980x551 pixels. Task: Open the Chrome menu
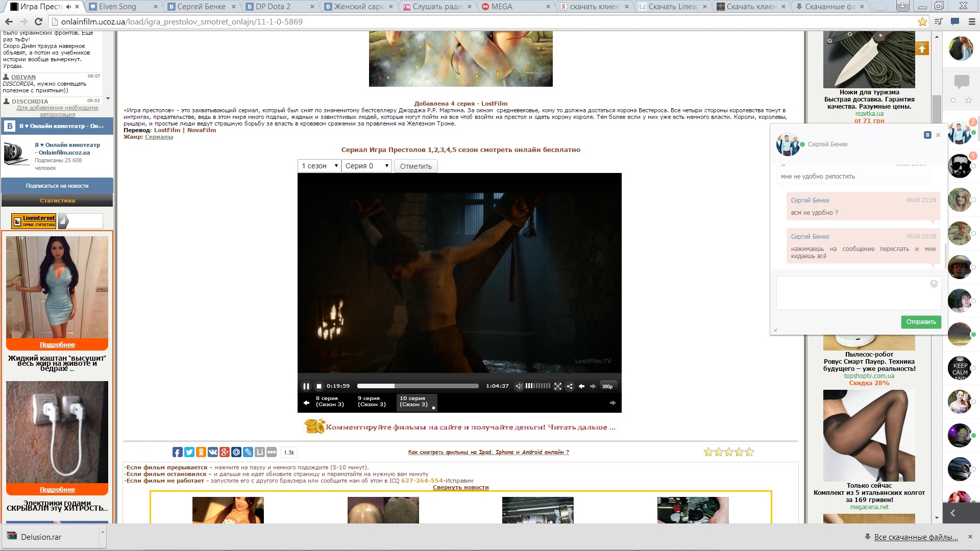972,21
